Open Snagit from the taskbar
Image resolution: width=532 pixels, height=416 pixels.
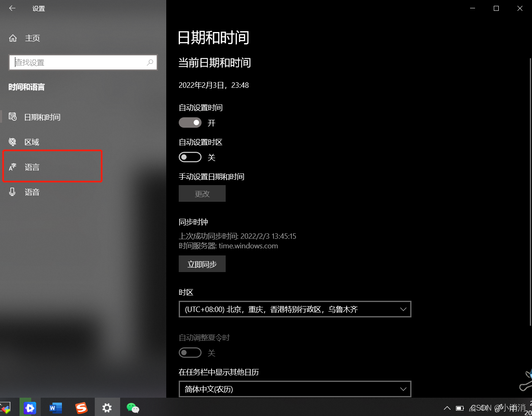82,407
